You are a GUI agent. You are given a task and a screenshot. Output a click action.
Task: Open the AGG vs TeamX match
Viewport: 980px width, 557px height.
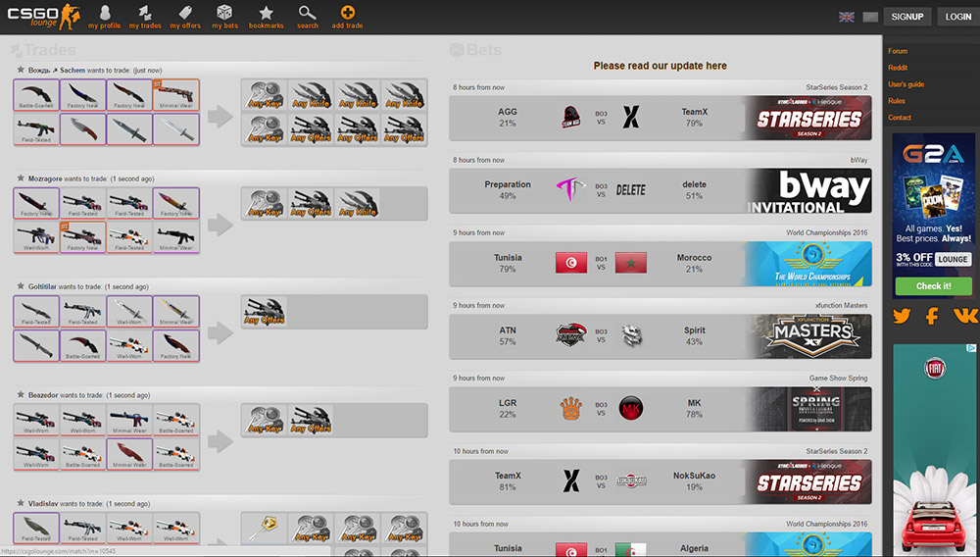(x=660, y=118)
